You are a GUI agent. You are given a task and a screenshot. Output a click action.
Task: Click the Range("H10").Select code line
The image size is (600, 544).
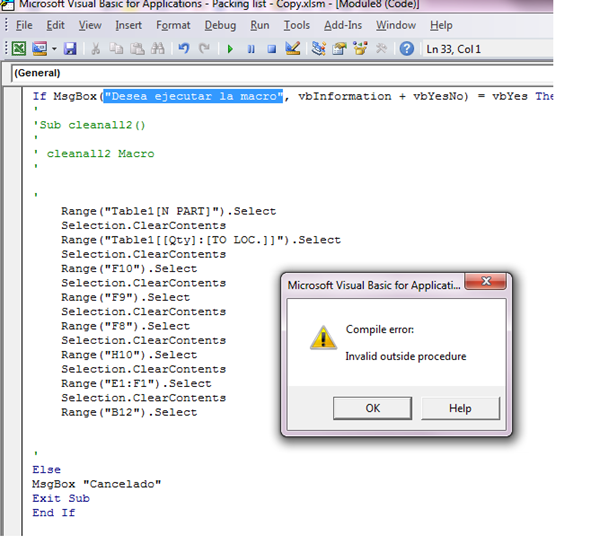(129, 355)
